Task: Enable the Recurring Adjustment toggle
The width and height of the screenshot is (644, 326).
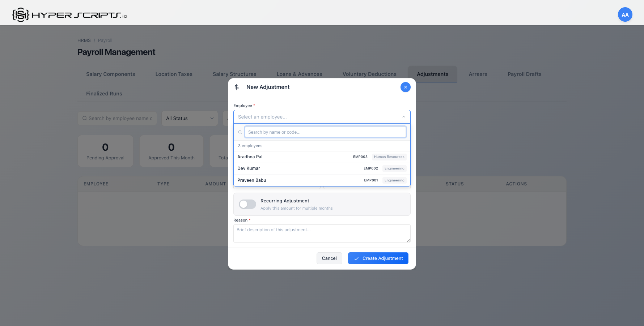Action: click(x=247, y=204)
